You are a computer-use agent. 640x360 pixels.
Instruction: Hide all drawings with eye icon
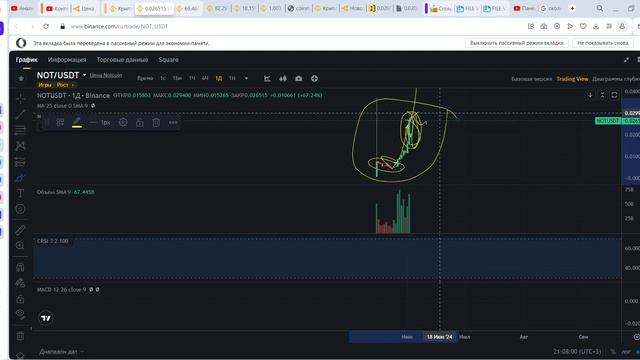point(20,314)
